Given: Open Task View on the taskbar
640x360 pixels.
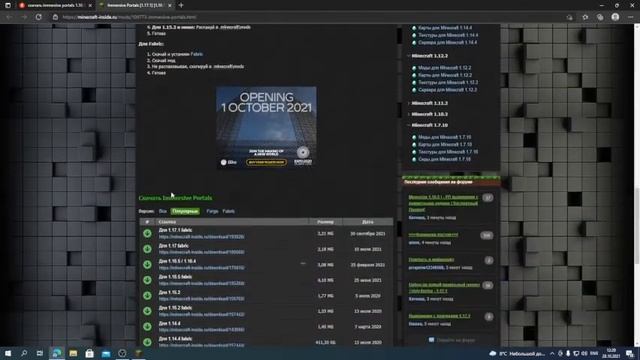Looking at the screenshot, I should pyautogui.click(x=40, y=353).
